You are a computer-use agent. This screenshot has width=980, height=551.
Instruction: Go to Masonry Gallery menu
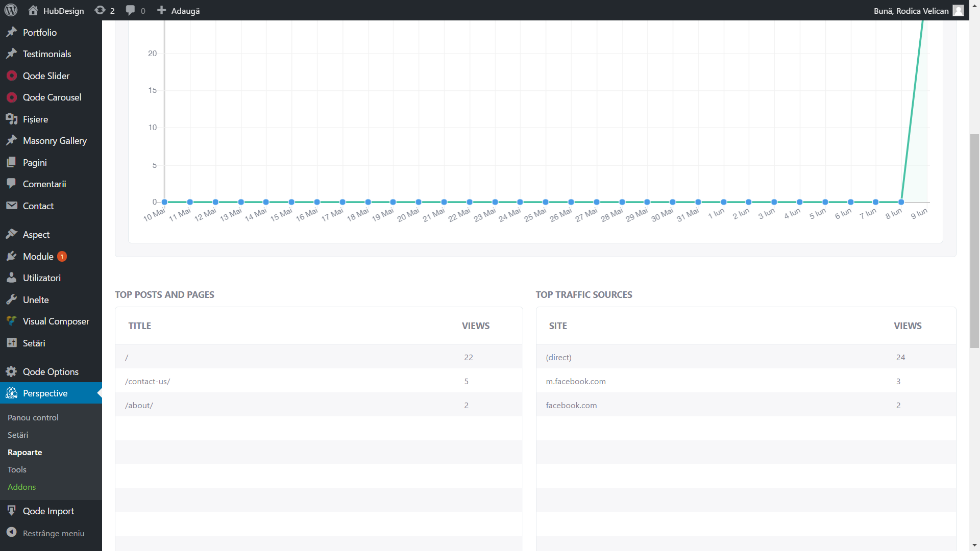(x=55, y=140)
